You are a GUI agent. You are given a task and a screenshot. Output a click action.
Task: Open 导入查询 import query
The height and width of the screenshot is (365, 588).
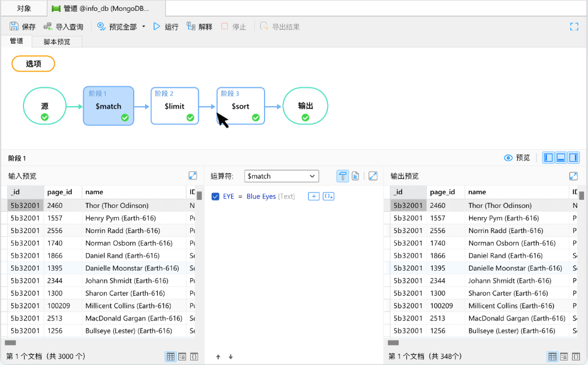[x=63, y=27]
